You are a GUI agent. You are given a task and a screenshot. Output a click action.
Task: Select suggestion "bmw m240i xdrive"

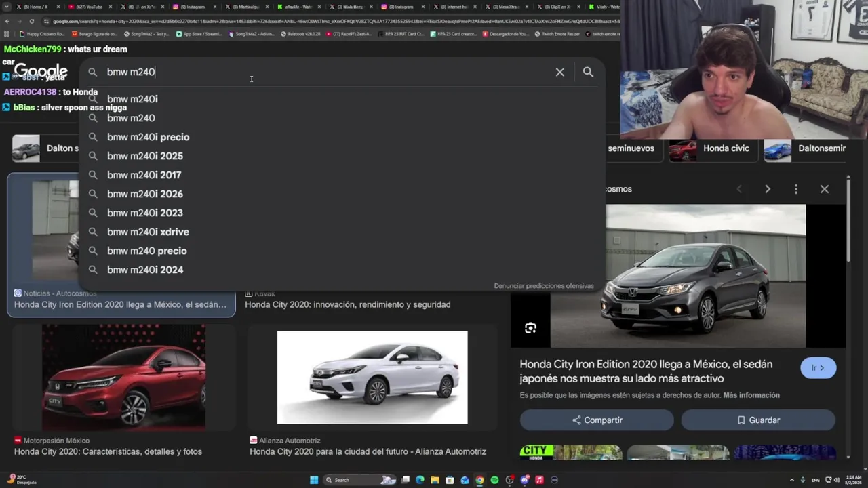342,232
